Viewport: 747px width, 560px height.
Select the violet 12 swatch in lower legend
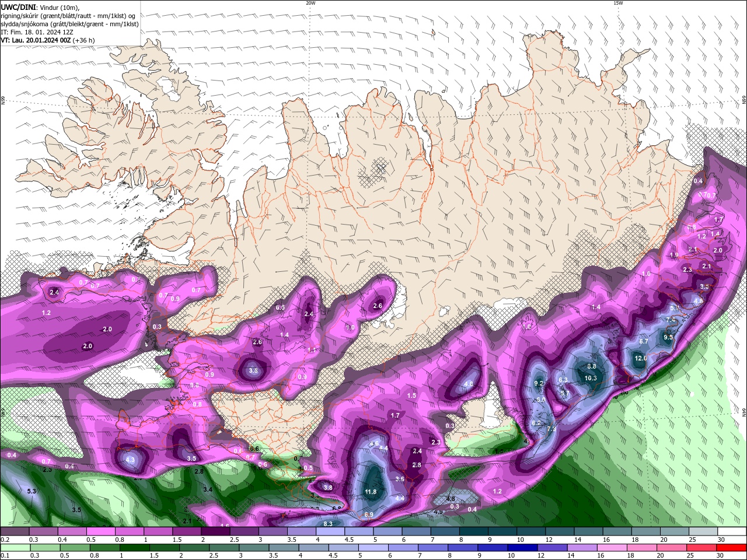click(x=552, y=548)
